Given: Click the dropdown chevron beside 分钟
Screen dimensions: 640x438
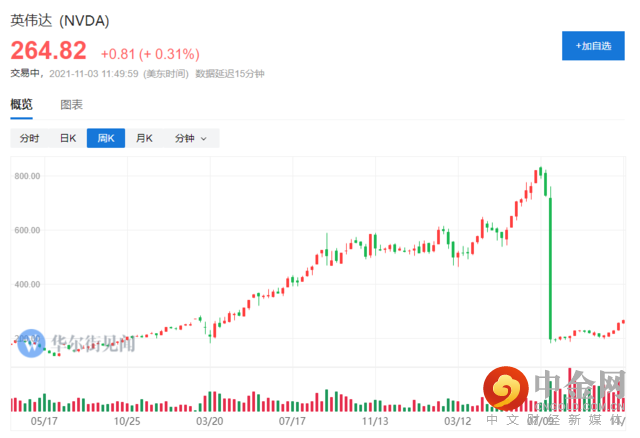Looking at the screenshot, I should pyautogui.click(x=204, y=138).
